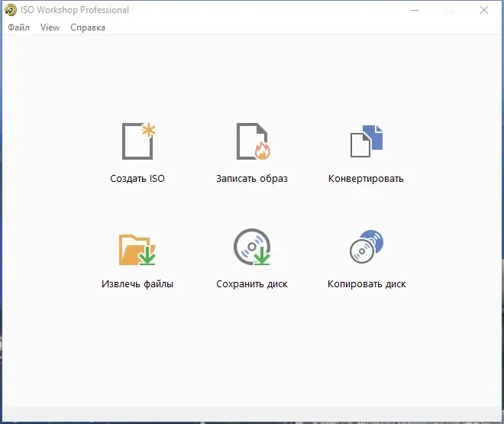Select the Извлечь файлы label
504x424 pixels.
(137, 284)
